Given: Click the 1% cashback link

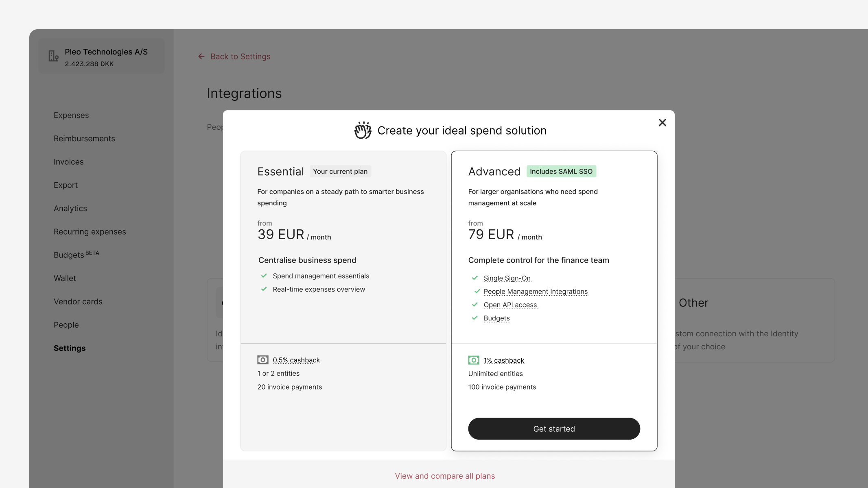Looking at the screenshot, I should 504,360.
